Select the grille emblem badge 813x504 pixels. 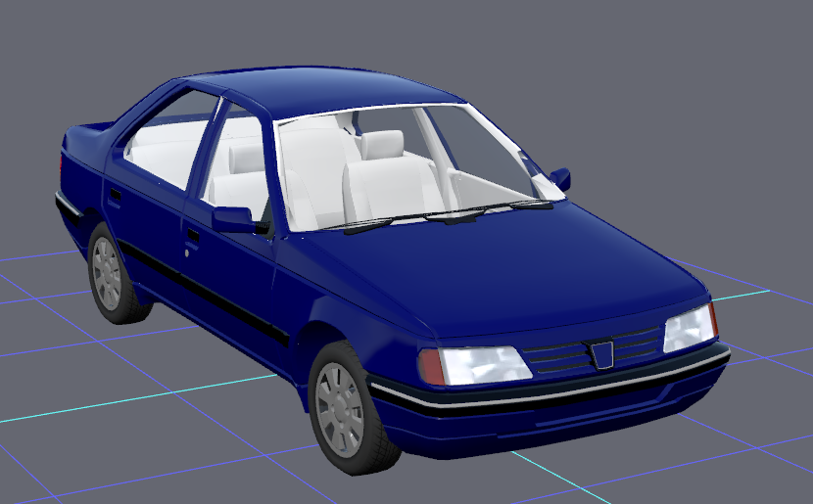[600, 353]
